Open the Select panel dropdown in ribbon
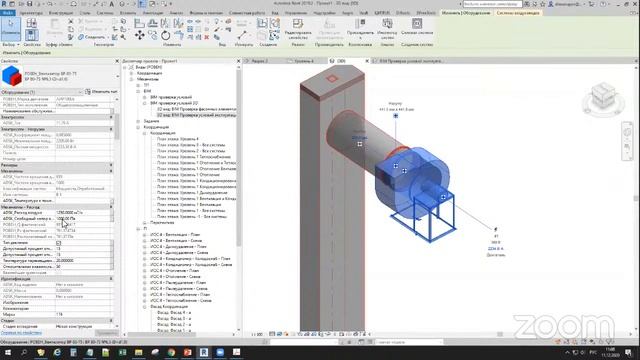 click(11, 44)
